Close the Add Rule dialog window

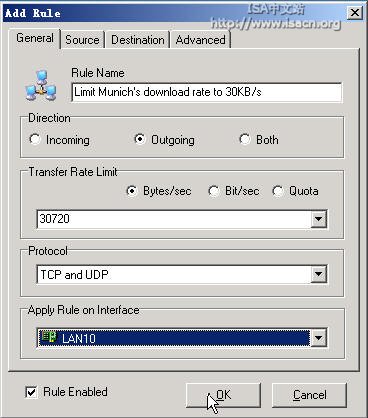(x=355, y=13)
